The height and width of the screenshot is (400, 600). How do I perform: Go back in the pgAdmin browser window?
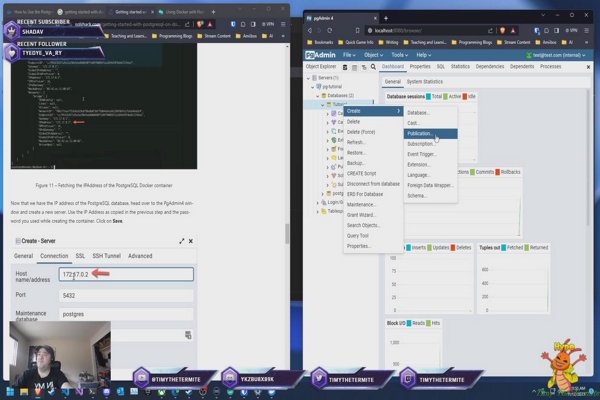310,30
